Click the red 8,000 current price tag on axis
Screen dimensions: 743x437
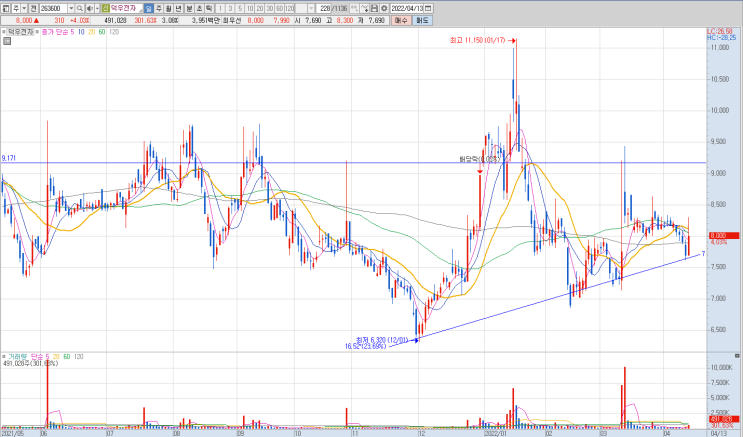(724, 236)
